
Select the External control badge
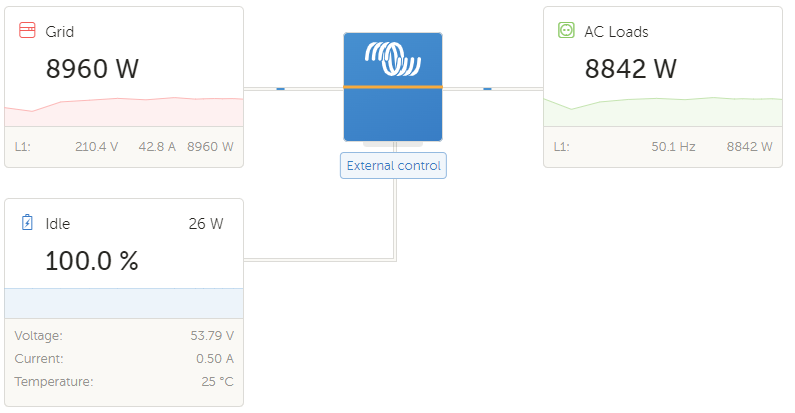[393, 166]
